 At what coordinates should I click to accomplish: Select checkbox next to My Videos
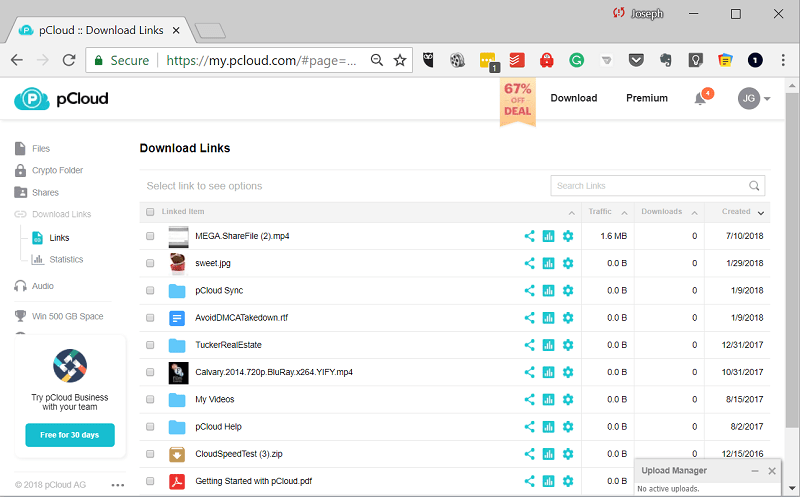click(x=150, y=400)
